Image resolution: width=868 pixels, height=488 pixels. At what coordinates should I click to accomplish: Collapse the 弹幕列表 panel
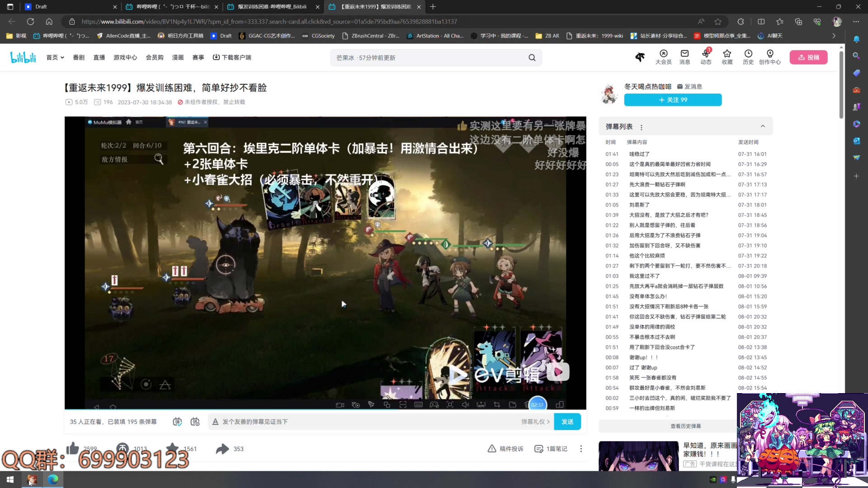(x=763, y=127)
